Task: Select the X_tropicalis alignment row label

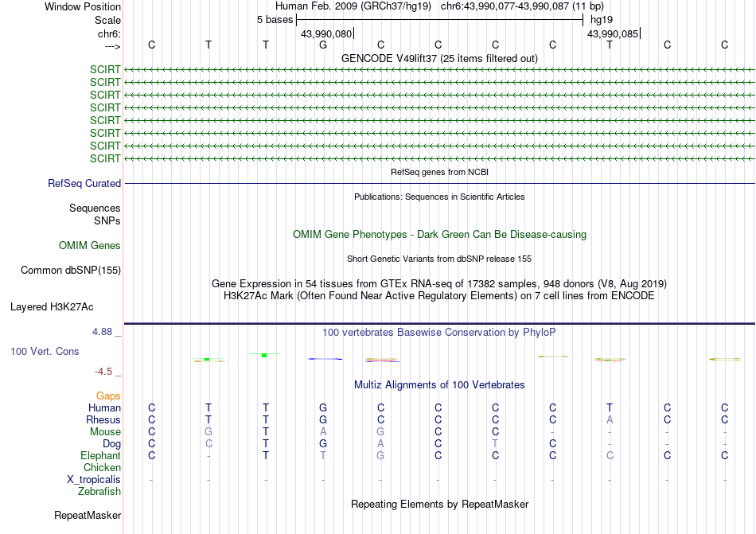Action: point(94,480)
